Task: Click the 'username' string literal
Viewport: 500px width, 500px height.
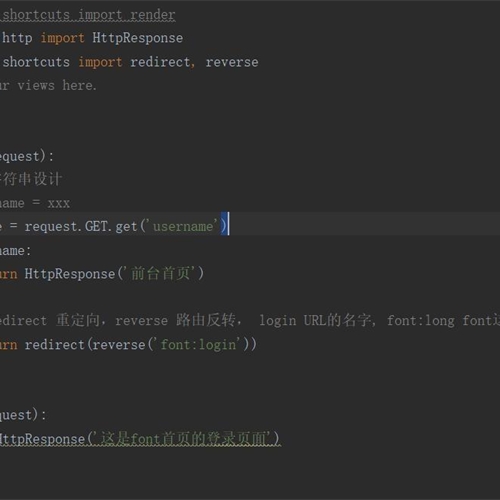Action: tap(183, 226)
